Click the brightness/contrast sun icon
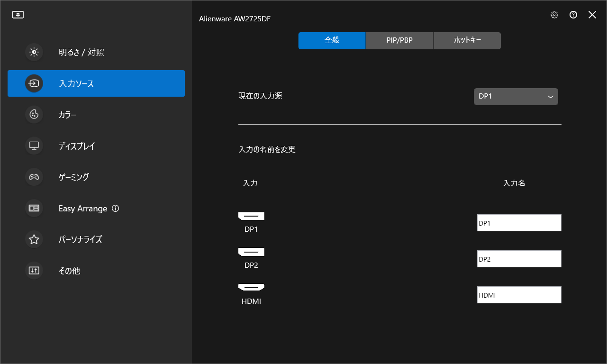This screenshot has height=364, width=607. click(x=34, y=52)
